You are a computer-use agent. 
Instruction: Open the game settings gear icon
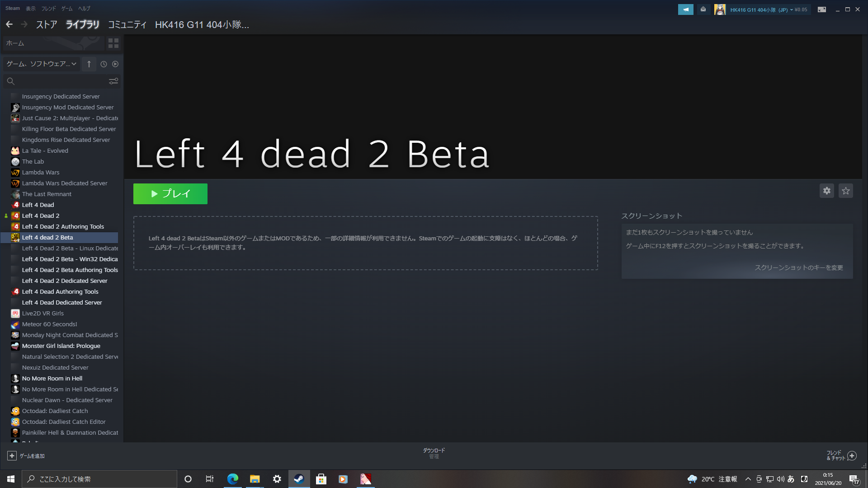click(826, 191)
